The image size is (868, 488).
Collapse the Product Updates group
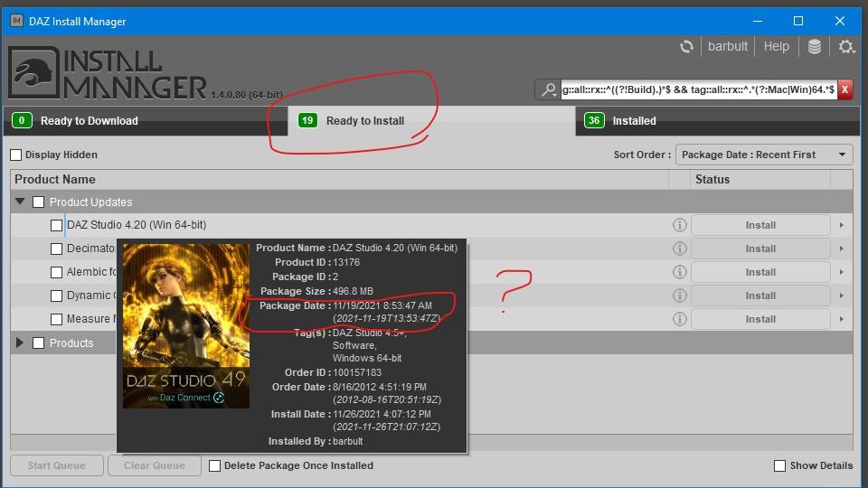pos(20,202)
